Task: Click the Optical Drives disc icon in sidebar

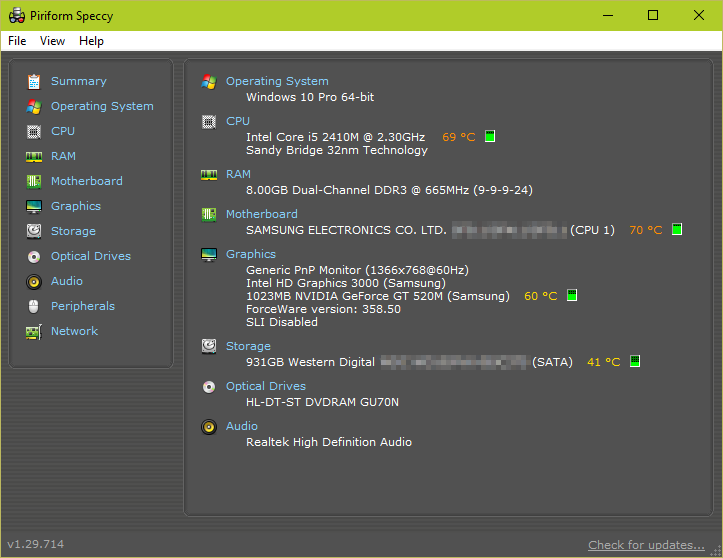Action: point(34,256)
